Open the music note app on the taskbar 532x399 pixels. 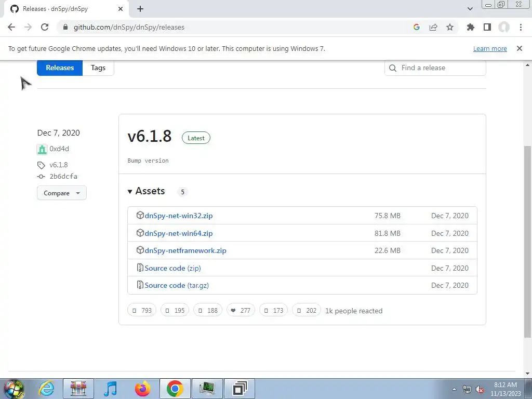[110, 389]
